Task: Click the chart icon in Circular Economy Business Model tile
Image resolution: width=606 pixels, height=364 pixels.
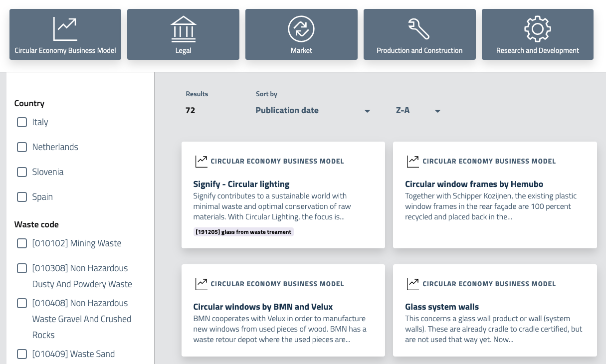Action: (65, 29)
